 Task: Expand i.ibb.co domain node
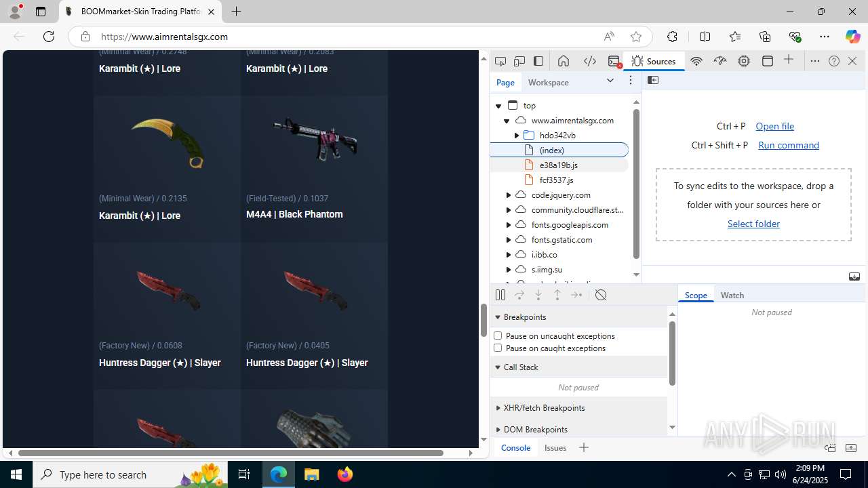509,255
